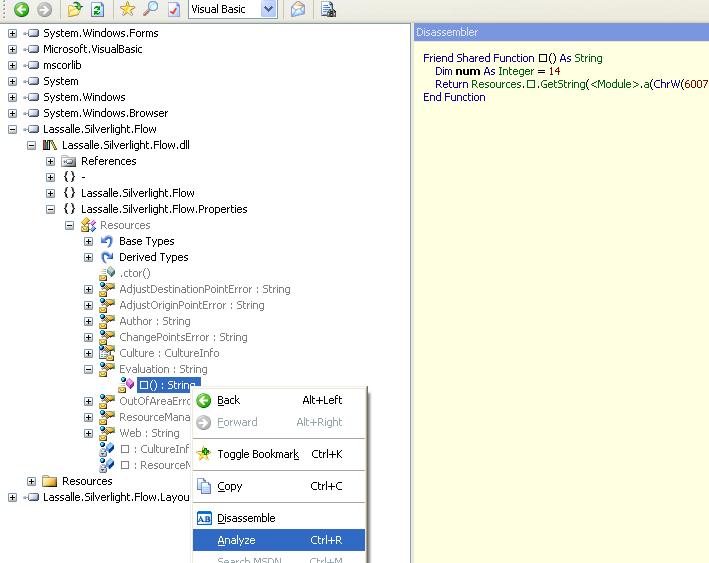Click the Derived Types arrow icon
The width and height of the screenshot is (709, 563).
pyautogui.click(x=107, y=257)
